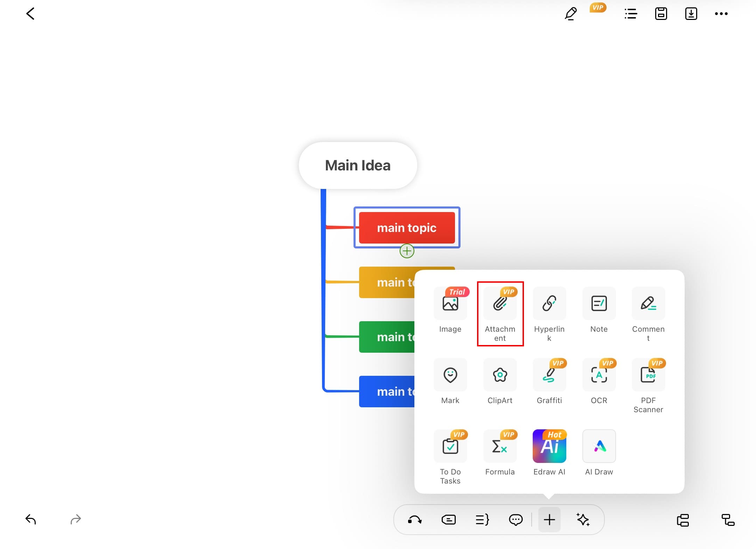Expand the green plus under main topic

pyautogui.click(x=407, y=251)
